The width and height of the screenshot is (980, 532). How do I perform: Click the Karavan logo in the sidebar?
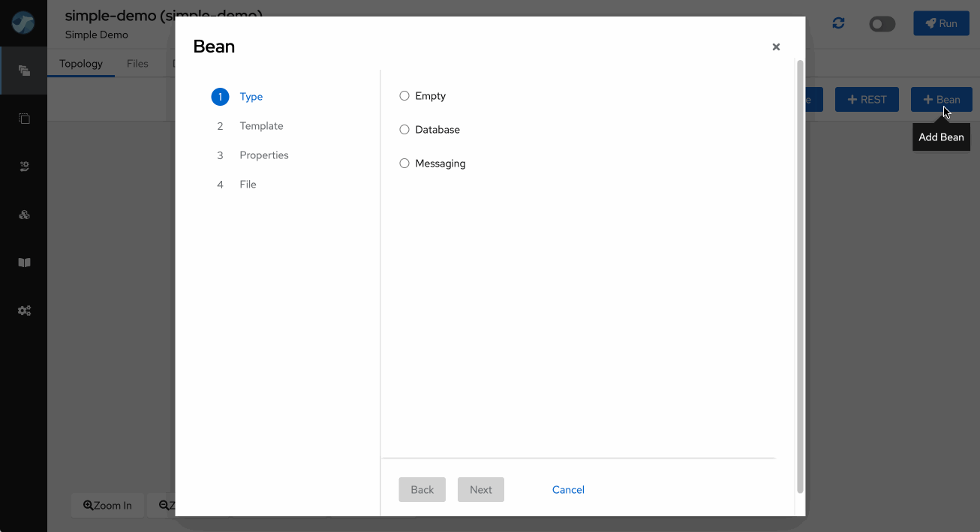pos(23,23)
